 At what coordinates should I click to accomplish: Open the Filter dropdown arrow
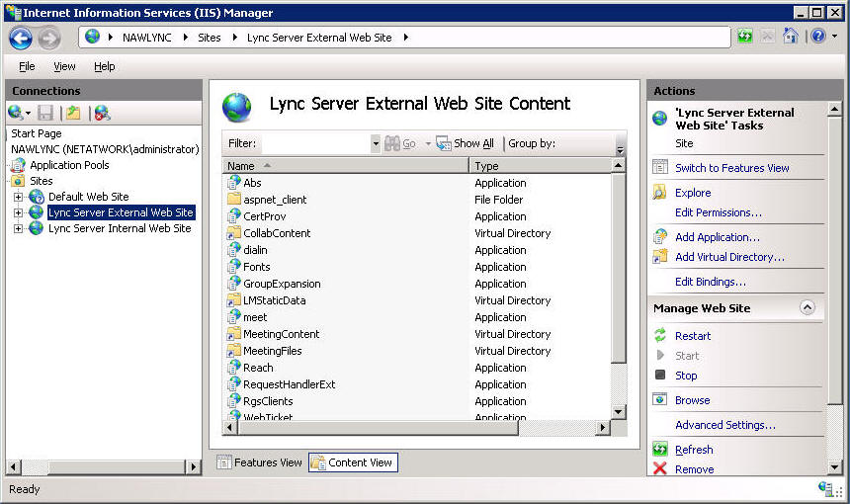point(376,143)
